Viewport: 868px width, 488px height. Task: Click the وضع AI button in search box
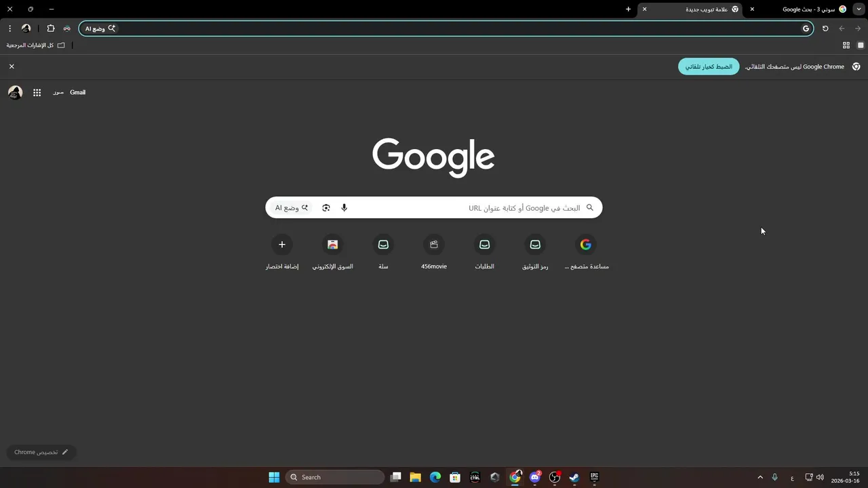292,207
